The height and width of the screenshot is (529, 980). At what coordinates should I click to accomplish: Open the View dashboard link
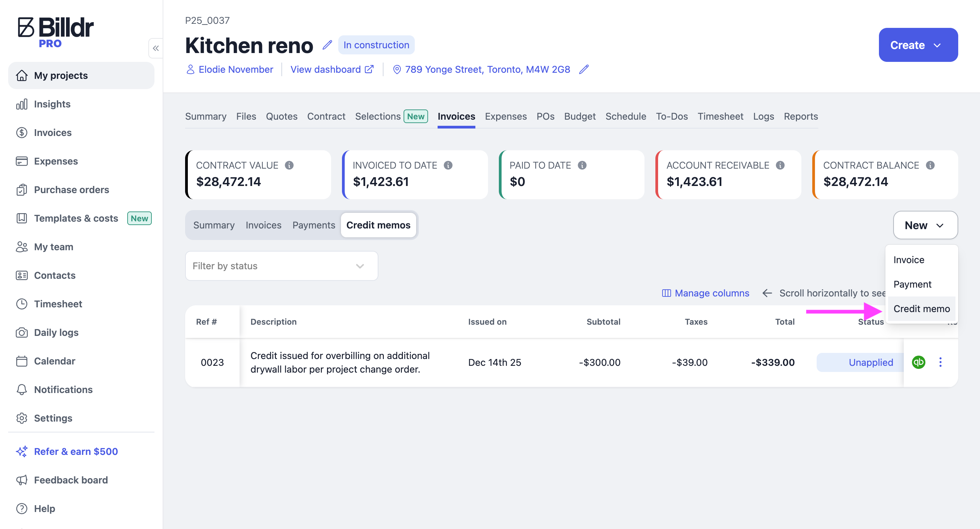click(x=332, y=70)
